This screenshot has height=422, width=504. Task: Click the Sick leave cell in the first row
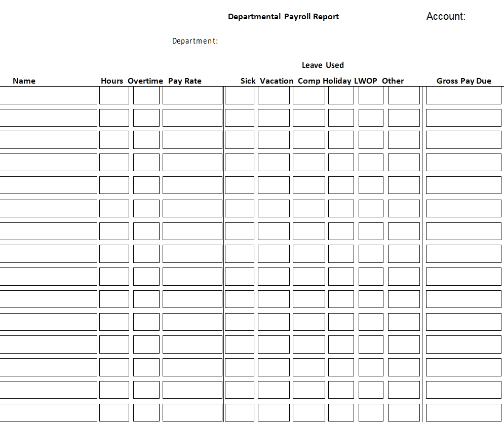240,95
